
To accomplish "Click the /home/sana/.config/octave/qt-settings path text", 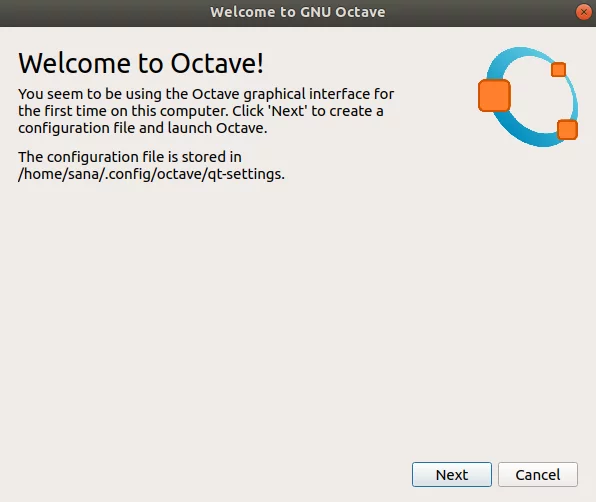I will (151, 174).
